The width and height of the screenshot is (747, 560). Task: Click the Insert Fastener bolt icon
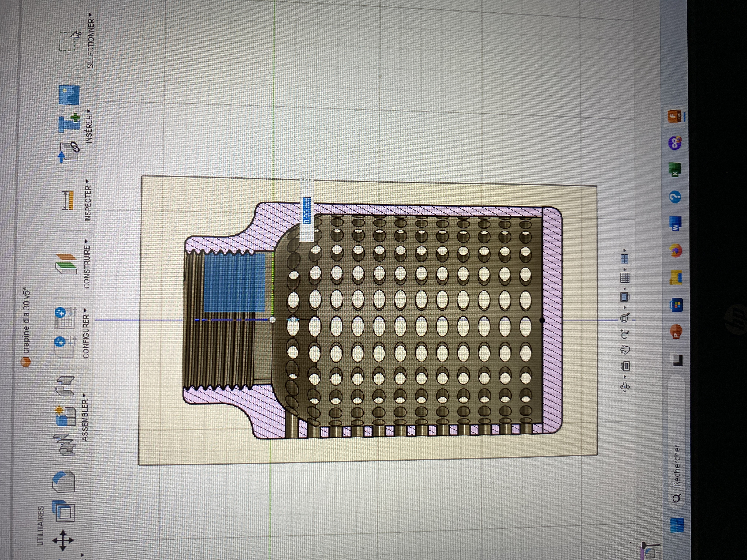[x=70, y=123]
